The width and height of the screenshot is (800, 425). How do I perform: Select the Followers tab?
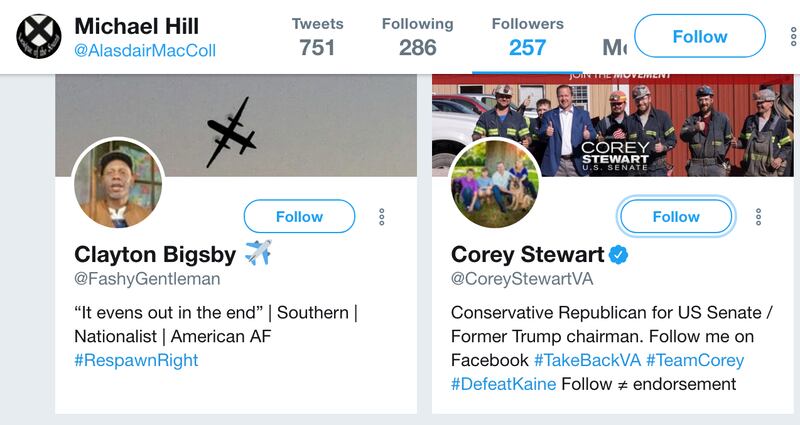527,36
